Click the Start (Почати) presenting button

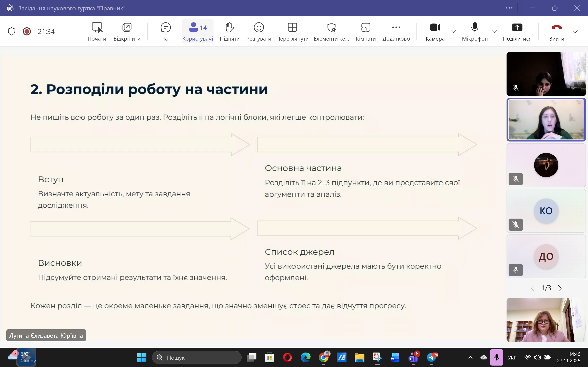(97, 31)
